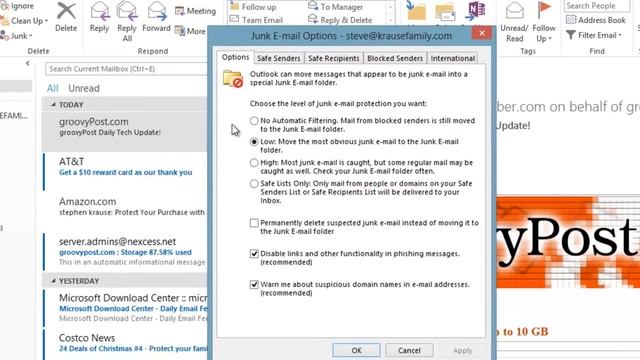Click the groovyPost logo image
The image size is (640, 360).
pos(568,242)
